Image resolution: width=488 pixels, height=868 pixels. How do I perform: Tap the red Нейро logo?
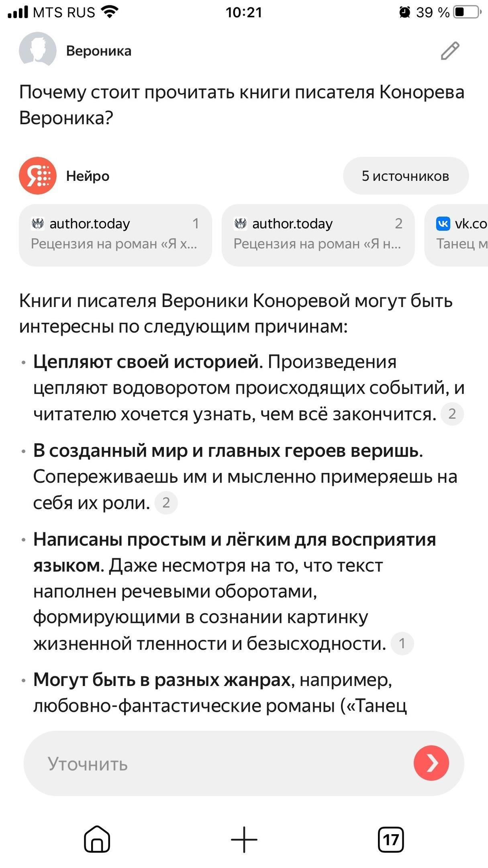38,176
